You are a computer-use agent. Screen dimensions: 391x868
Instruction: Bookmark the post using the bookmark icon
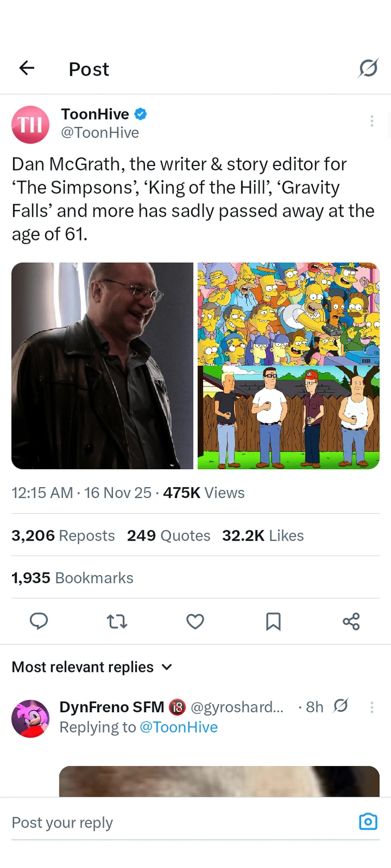click(x=274, y=622)
